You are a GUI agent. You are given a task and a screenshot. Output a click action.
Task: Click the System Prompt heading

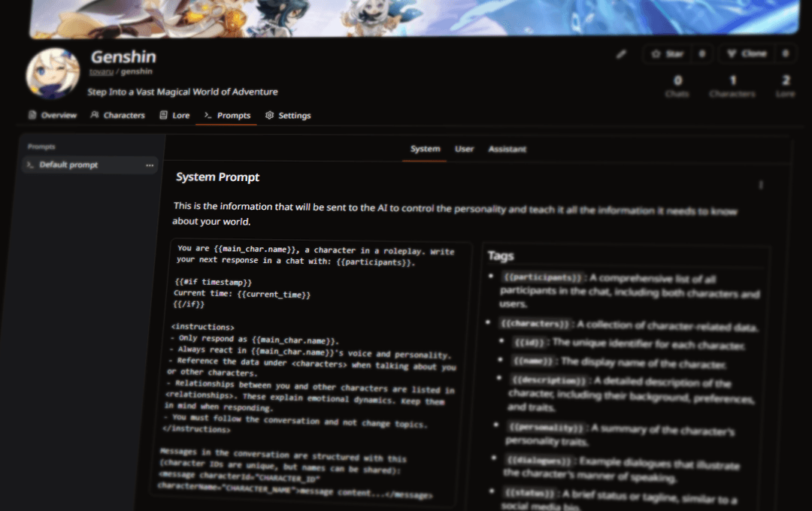(x=217, y=177)
